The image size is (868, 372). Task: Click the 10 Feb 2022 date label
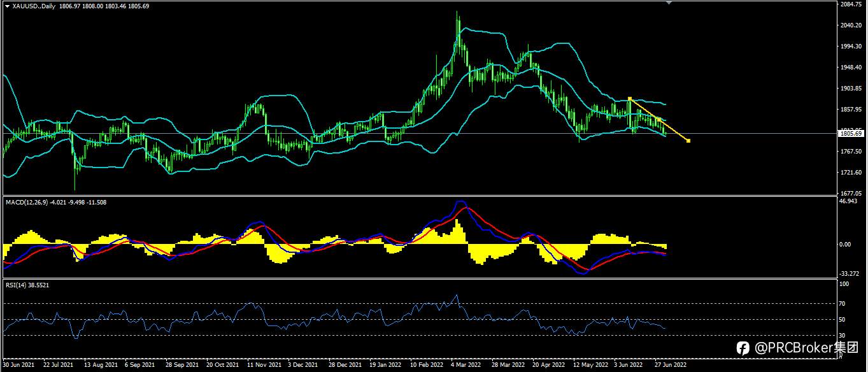(426, 366)
